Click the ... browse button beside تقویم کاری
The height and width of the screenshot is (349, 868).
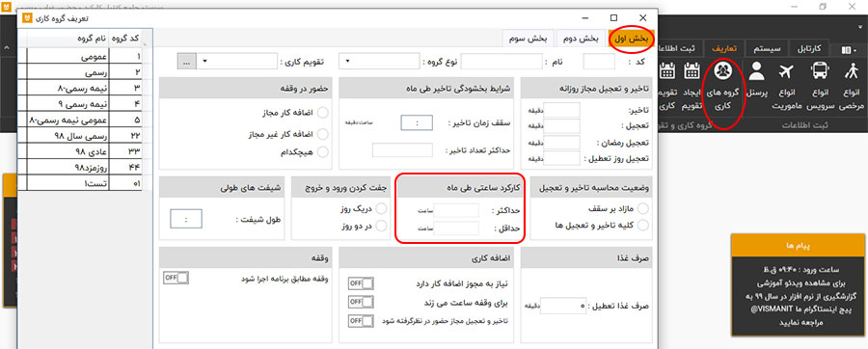click(186, 62)
